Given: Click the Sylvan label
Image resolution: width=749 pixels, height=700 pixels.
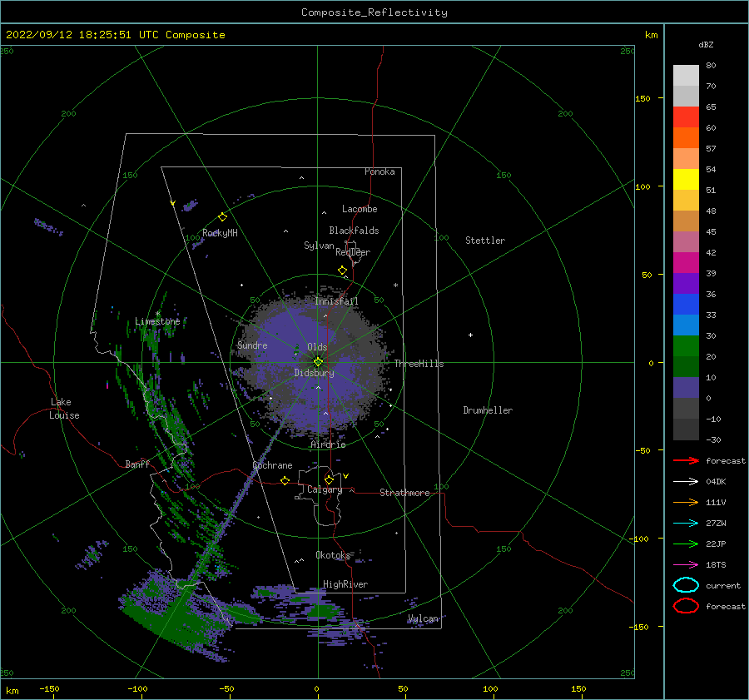Looking at the screenshot, I should click(x=319, y=246).
